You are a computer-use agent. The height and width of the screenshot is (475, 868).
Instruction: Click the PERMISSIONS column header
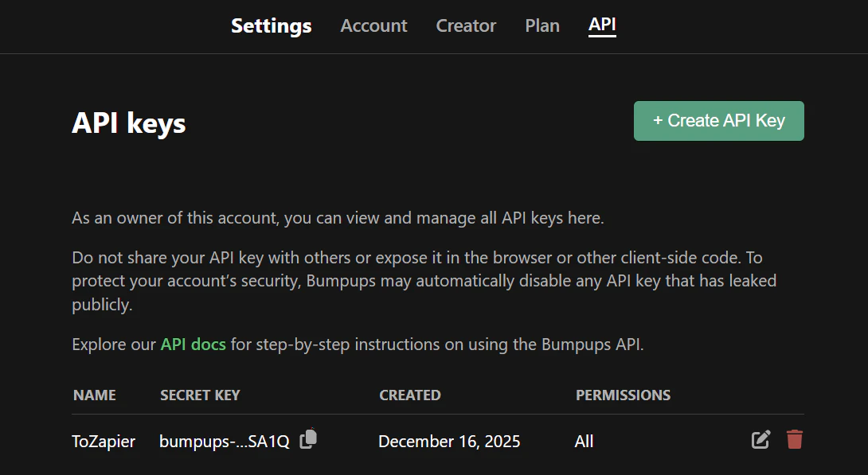point(623,395)
